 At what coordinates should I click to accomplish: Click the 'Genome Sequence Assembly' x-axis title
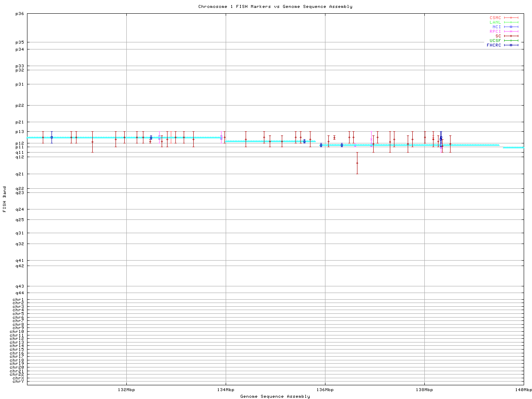[x=275, y=397]
